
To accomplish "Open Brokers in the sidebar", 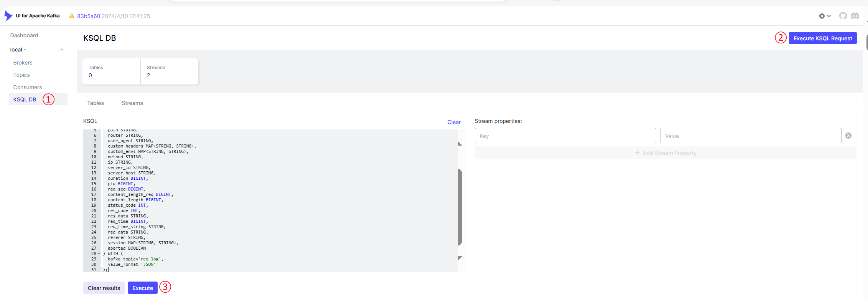I will (23, 63).
